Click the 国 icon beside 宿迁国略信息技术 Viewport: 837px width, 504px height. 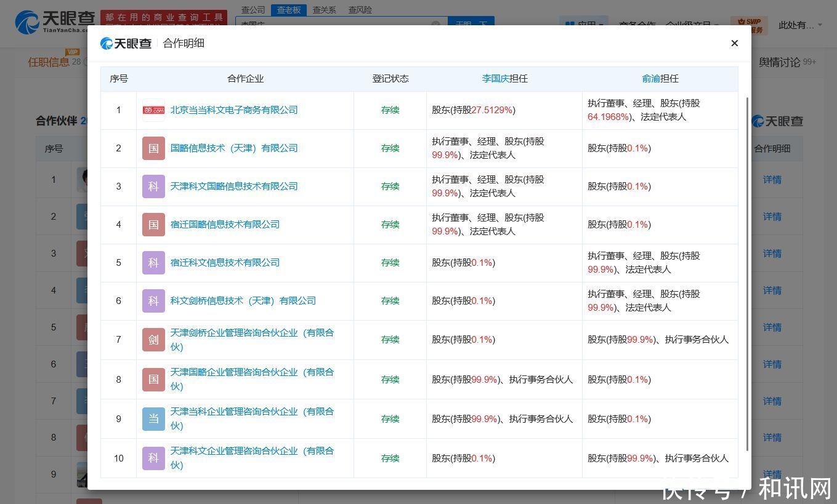153,225
